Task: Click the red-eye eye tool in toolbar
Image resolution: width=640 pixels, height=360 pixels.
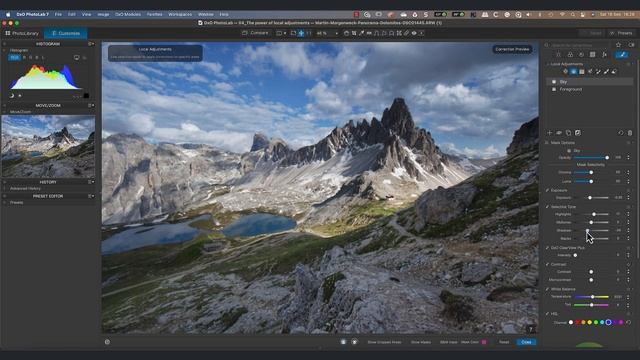Action: 414,33
